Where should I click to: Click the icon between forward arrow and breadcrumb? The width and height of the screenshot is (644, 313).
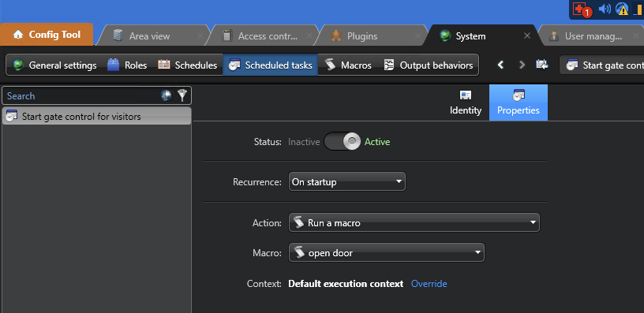(542, 65)
